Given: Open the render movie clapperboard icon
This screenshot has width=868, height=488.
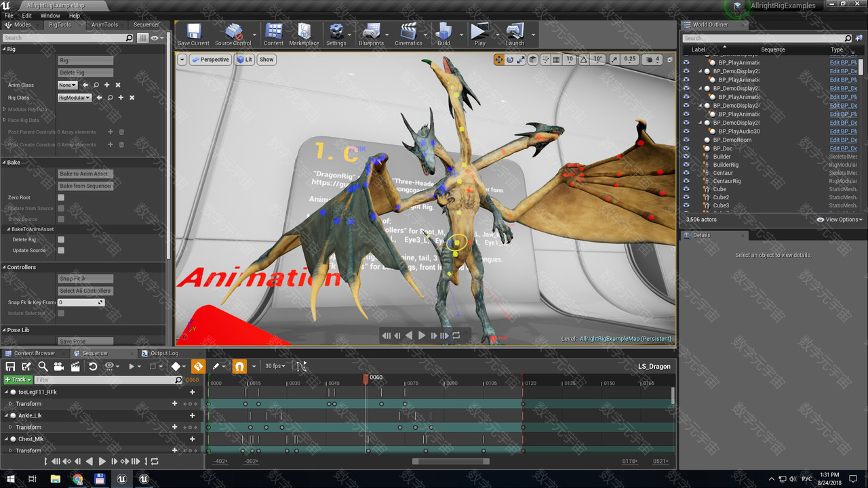Looking at the screenshot, I should [75, 366].
